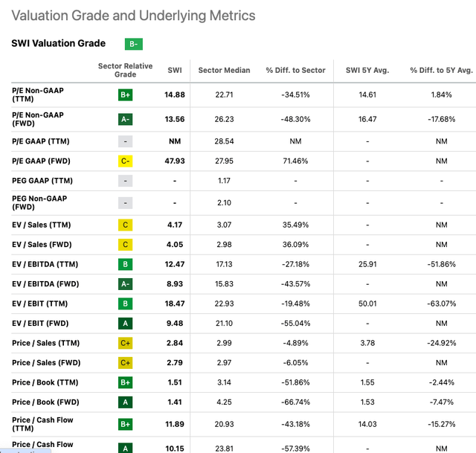Click the EV / EBIT (TTM) row label
The width and height of the screenshot is (476, 453).
pos(38,303)
